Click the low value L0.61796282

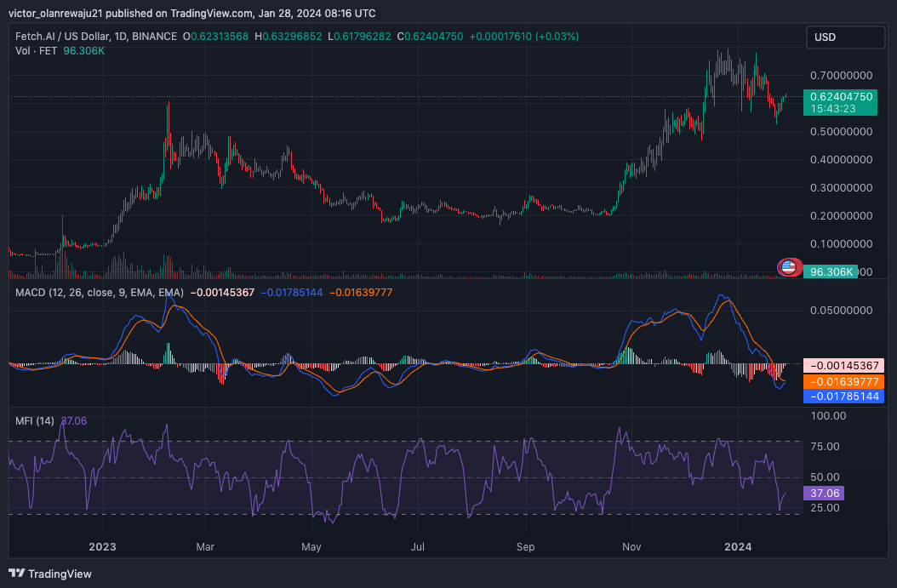point(359,36)
